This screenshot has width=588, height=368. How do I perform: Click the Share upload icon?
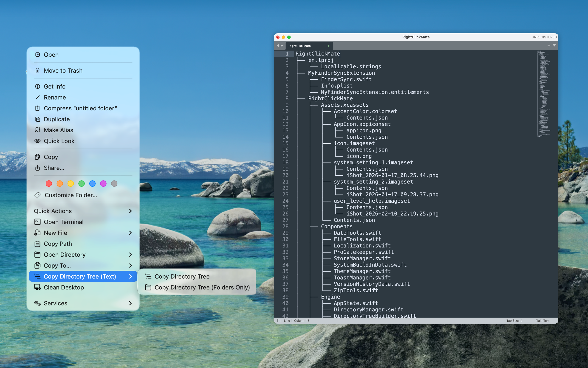[37, 168]
